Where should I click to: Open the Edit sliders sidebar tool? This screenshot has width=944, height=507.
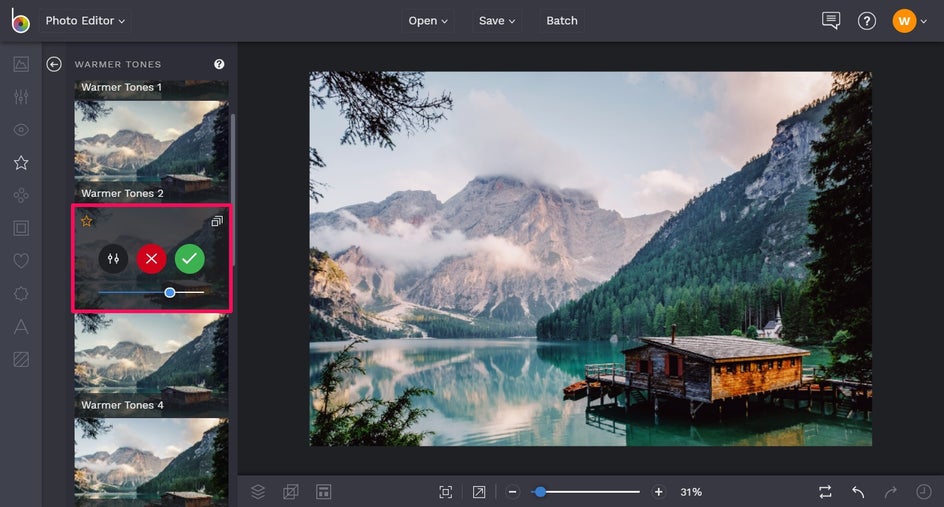point(21,96)
